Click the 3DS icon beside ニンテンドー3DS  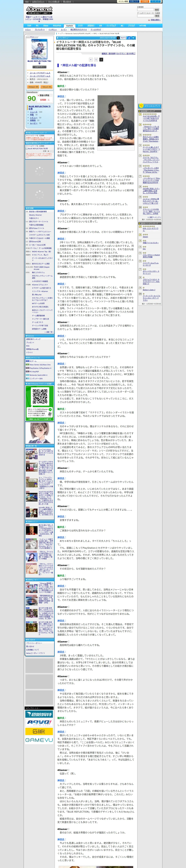[27, 378]
